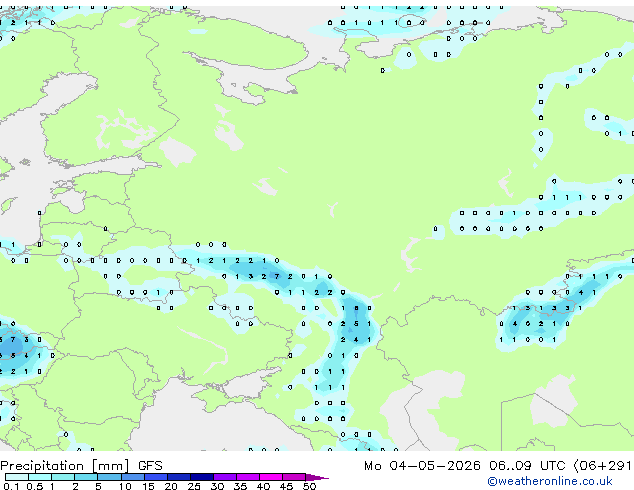Image resolution: width=634 pixels, height=490 pixels.
Task: Click the 30–35 mm purple legend swatch
Action: click(225, 477)
